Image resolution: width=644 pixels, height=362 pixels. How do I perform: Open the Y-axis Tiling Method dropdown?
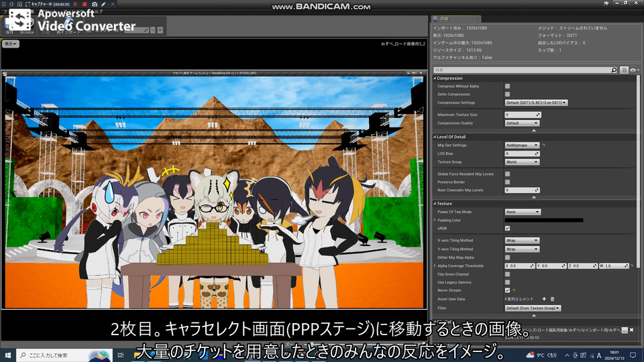[x=522, y=249]
